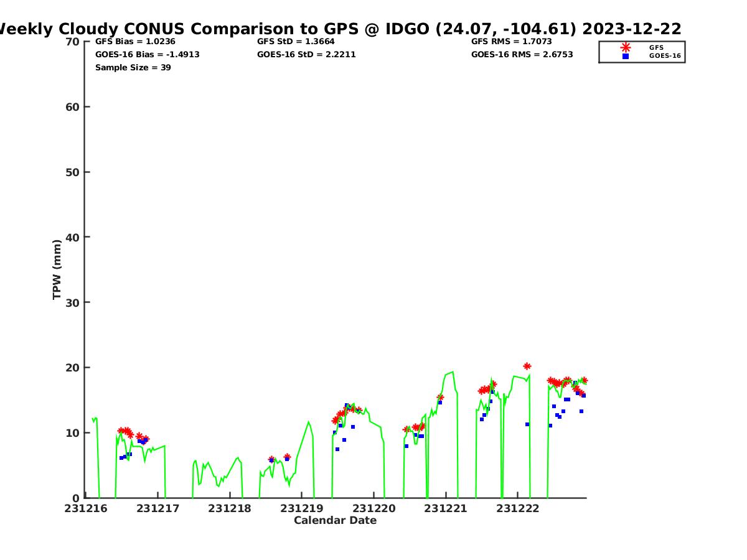The width and height of the screenshot is (747, 560).
Task: Click the 60 y-axis tick label
Action: coord(73,107)
